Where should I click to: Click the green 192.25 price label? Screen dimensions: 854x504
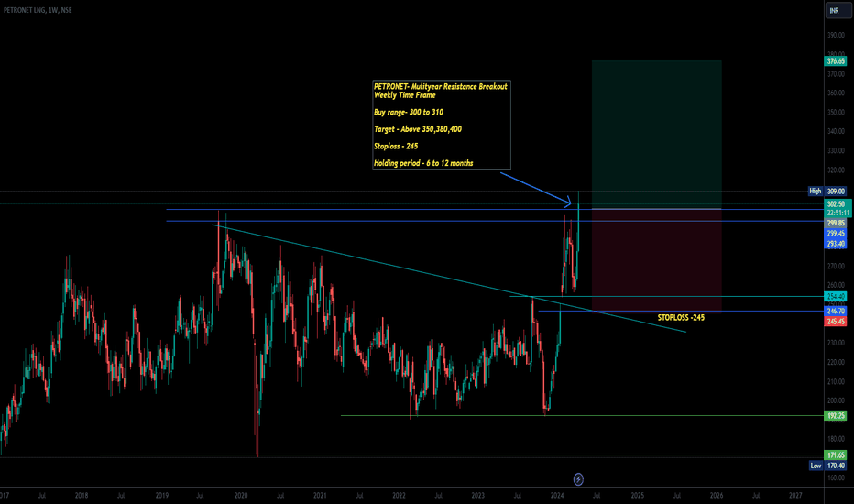click(836, 416)
